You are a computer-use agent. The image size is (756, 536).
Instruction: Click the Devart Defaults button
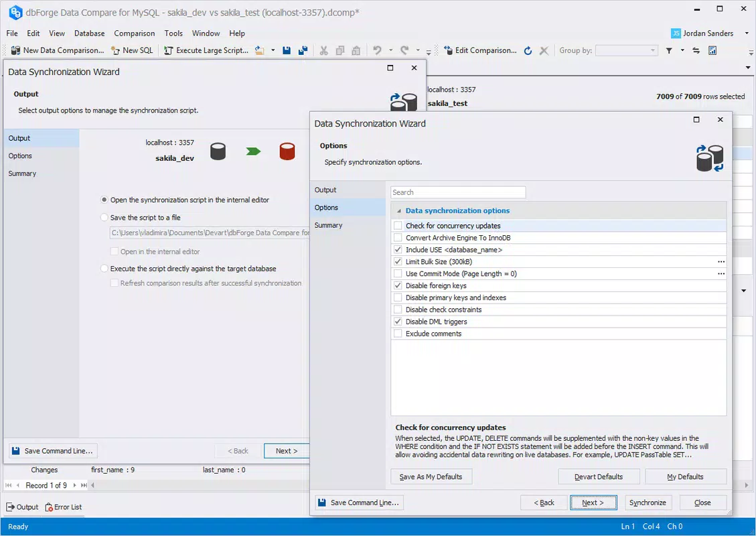(599, 476)
